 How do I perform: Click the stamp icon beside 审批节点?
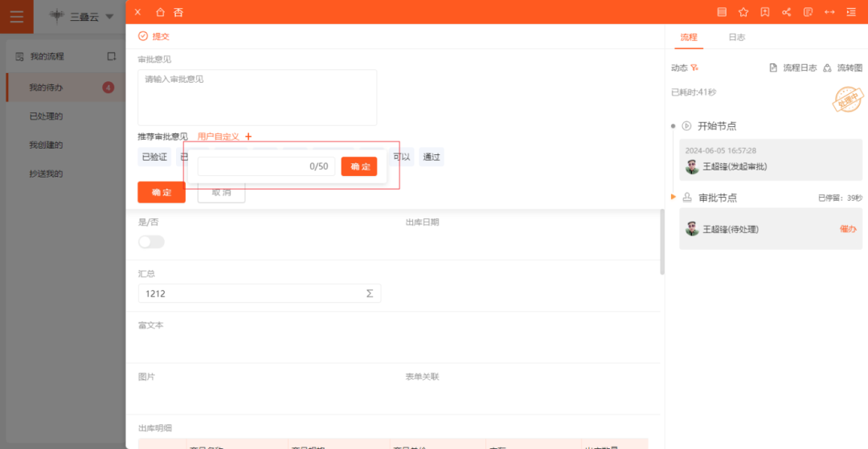[x=687, y=198]
